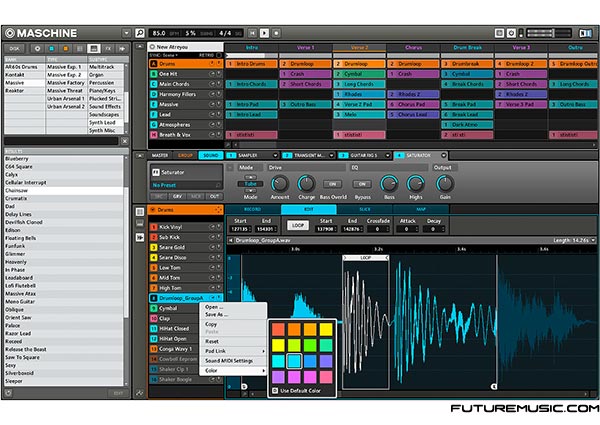Image resolution: width=600 pixels, height=425 pixels.
Task: Click the OUT routing button under Saturator
Action: pos(214,196)
